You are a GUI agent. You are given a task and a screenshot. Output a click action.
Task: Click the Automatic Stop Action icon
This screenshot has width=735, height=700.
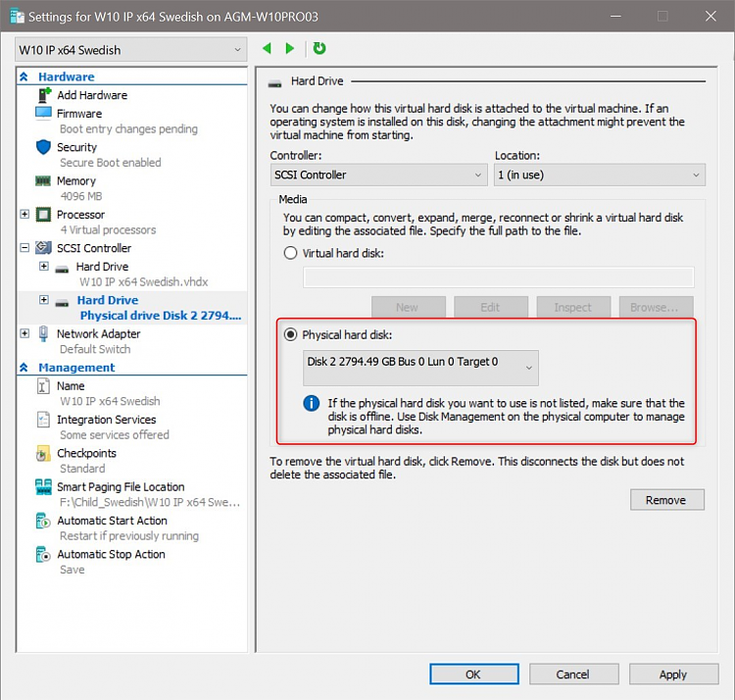click(x=43, y=555)
